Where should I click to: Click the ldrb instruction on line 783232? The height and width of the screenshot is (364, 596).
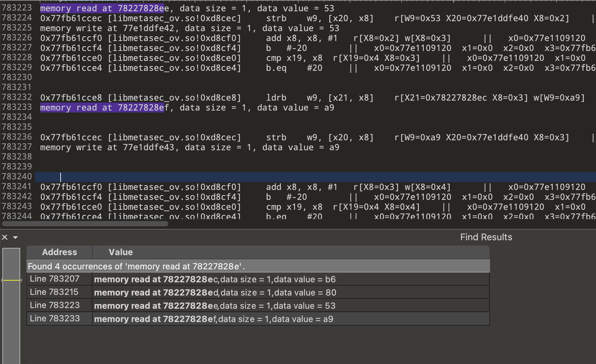pyautogui.click(x=276, y=98)
